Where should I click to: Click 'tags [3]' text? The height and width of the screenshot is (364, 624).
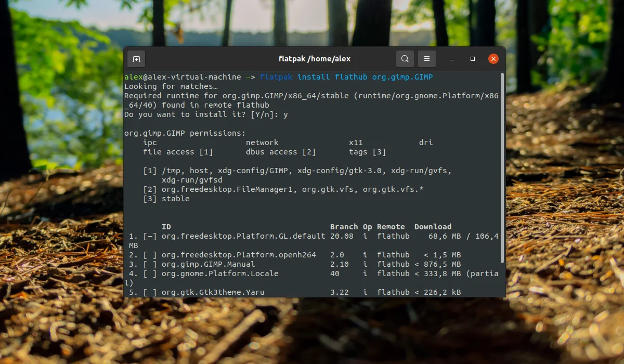click(x=368, y=152)
